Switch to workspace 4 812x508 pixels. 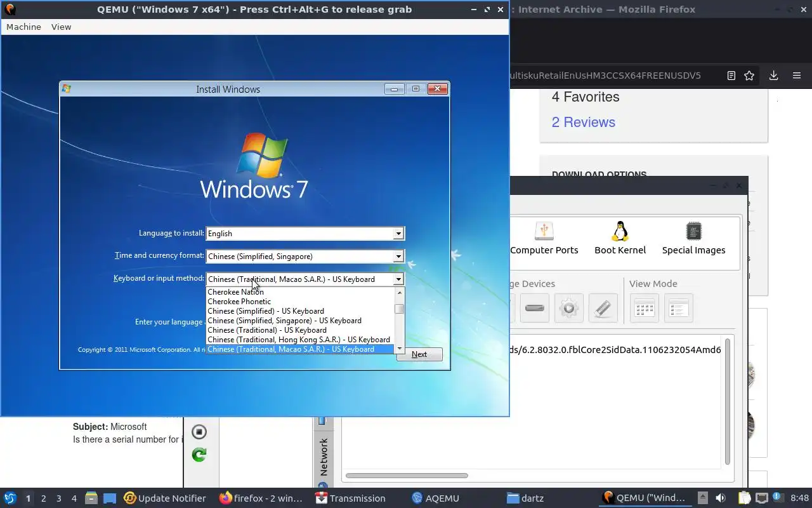74,498
